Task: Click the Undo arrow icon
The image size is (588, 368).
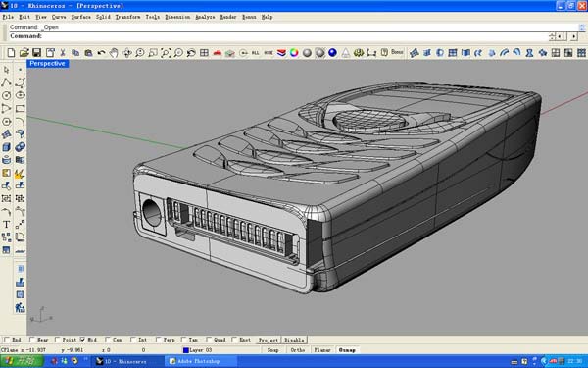Action: (x=101, y=53)
